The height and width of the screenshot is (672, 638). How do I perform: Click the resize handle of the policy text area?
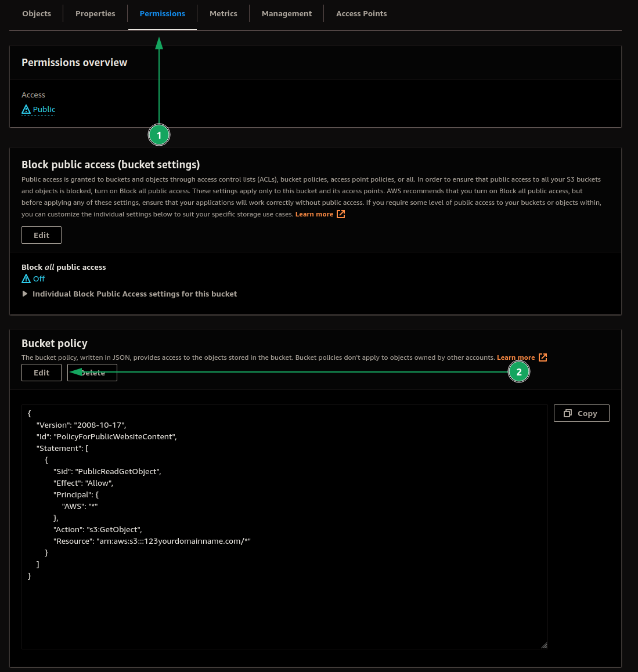coord(544,645)
